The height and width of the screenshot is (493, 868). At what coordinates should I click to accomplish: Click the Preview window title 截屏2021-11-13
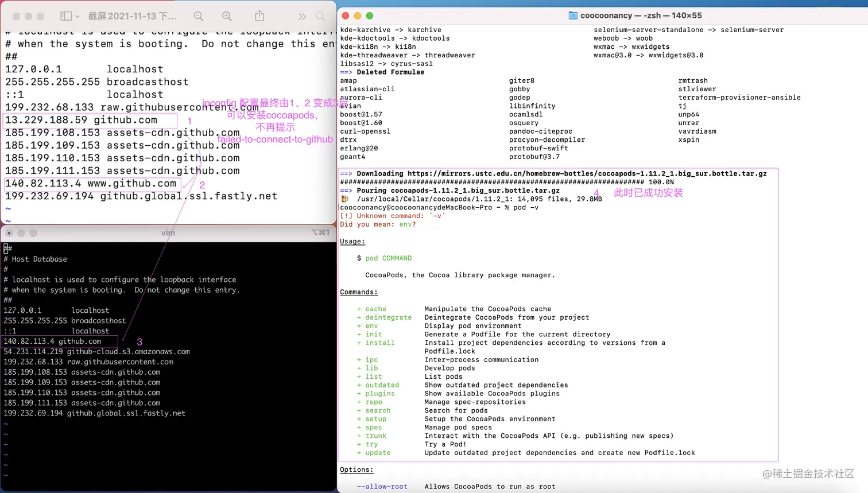pyautogui.click(x=132, y=16)
